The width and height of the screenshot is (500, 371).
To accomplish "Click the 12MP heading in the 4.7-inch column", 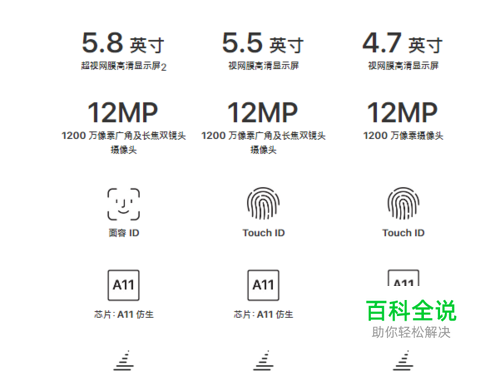I will tap(402, 113).
